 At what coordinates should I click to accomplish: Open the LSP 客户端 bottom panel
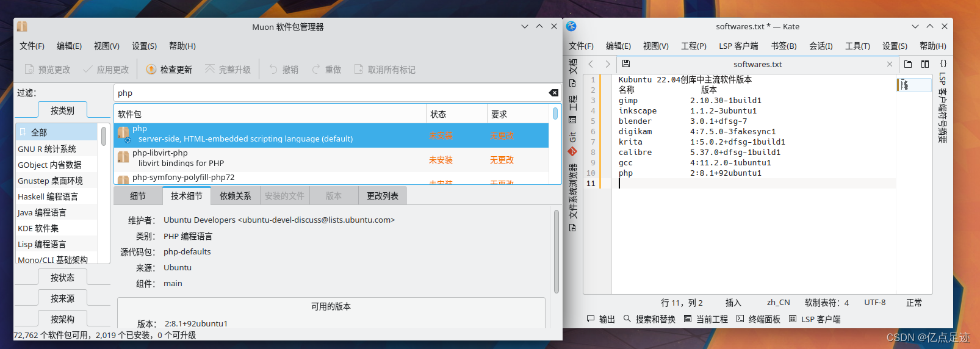pos(815,319)
